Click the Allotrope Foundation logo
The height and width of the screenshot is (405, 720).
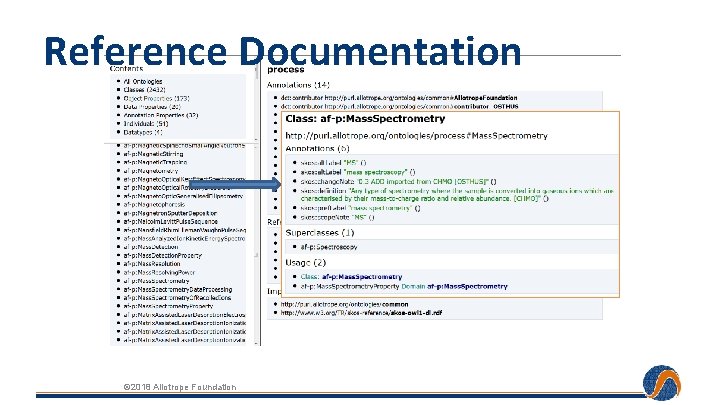[662, 383]
